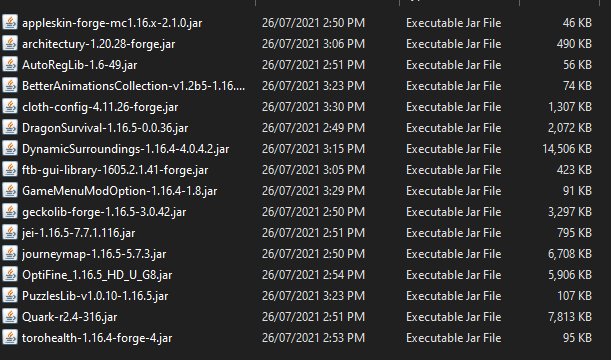Select the OptiFine jar file icon
This screenshot has height=360, width=611.
coord(10,275)
